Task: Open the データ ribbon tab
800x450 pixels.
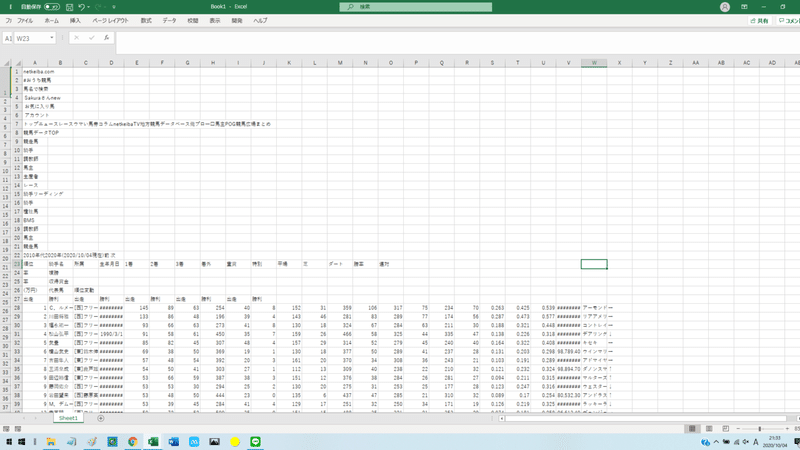Action: tap(169, 21)
